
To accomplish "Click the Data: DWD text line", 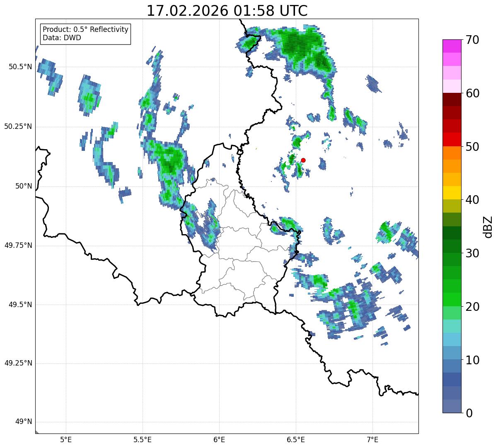I will pos(62,38).
